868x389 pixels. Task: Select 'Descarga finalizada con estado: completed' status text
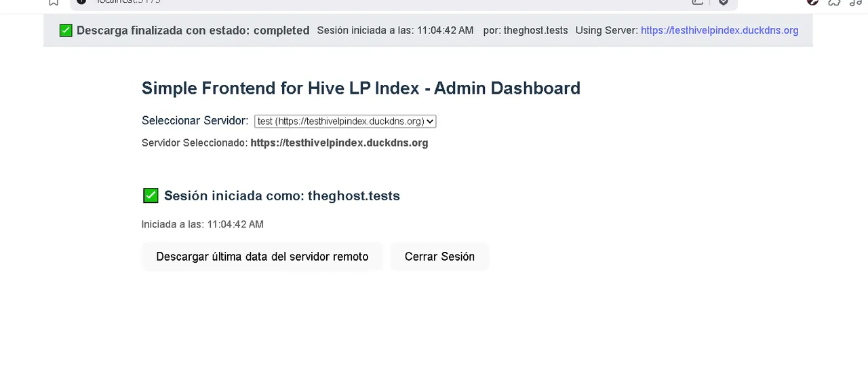coord(193,31)
